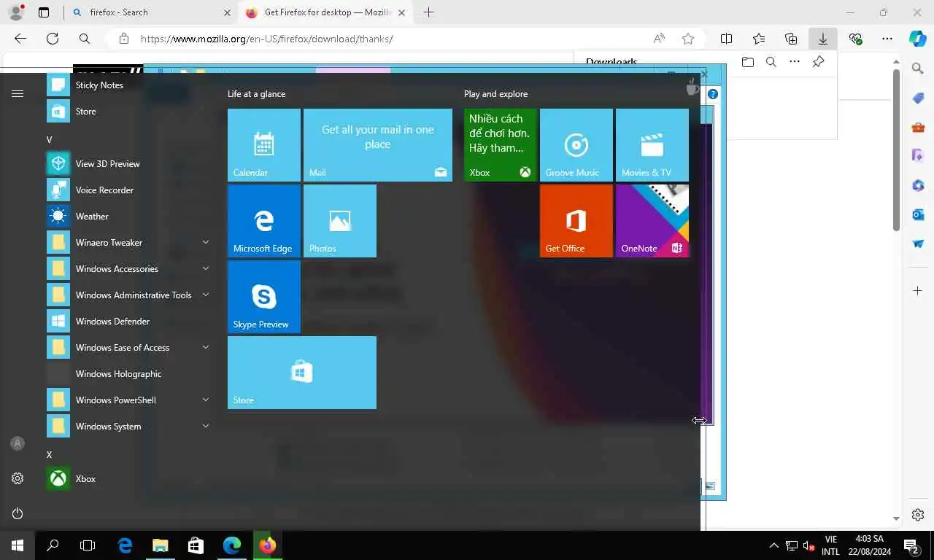Image resolution: width=934 pixels, height=560 pixels.
Task: Open Edge sidebar settings gear
Action: [x=918, y=515]
